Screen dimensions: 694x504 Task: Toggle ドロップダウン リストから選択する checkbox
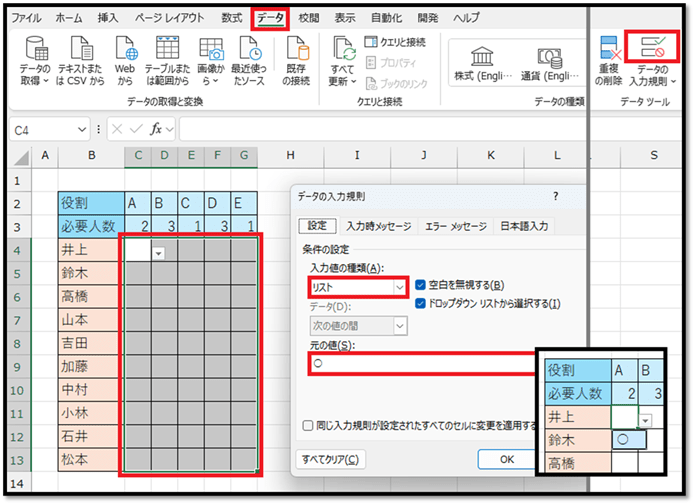pyautogui.click(x=421, y=304)
